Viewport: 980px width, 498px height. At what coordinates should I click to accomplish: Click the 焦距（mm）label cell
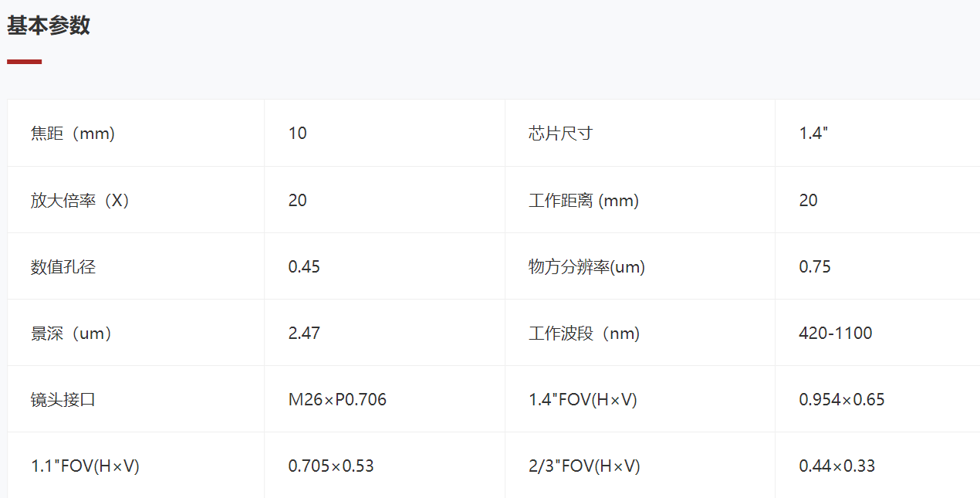[73, 134]
